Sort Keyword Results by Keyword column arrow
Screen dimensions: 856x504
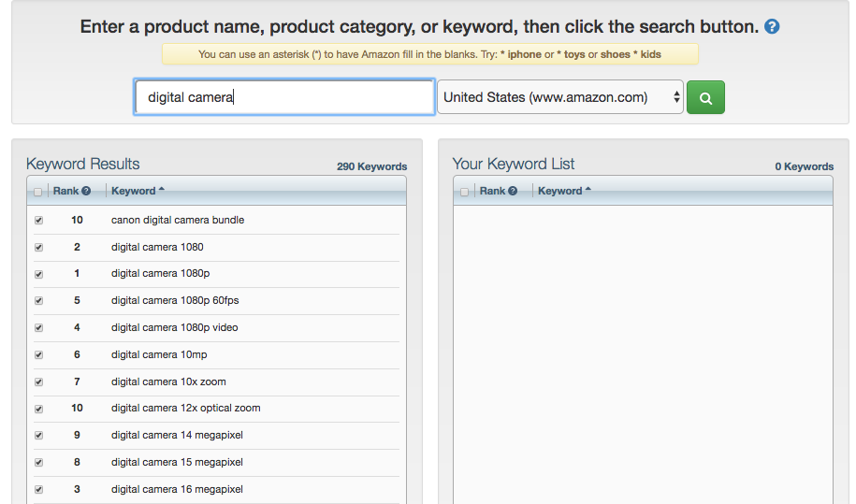pyautogui.click(x=162, y=191)
